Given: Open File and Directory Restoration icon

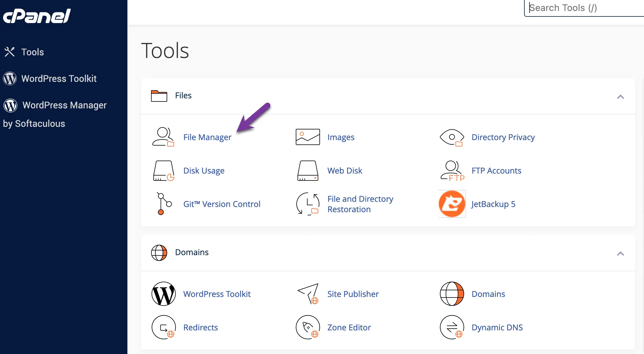Looking at the screenshot, I should coord(307,204).
